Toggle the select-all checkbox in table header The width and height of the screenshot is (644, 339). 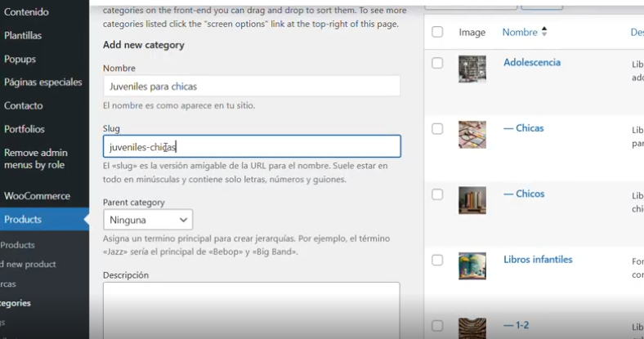coord(437,32)
